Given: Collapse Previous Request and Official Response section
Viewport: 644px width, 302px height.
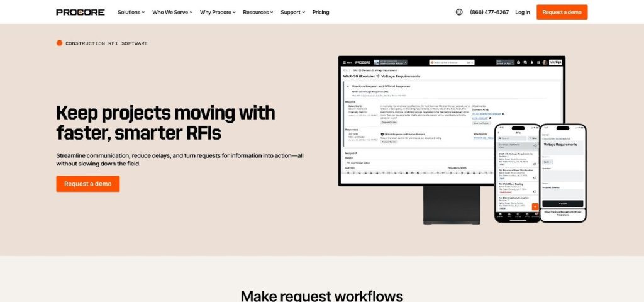Looking at the screenshot, I should pos(348,85).
